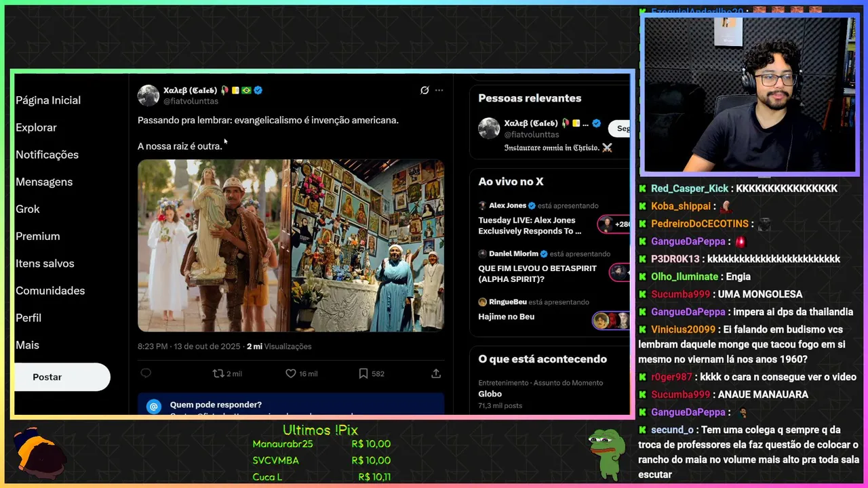Click 2 mi Visualizações count
Screen dimensions: 868x488
pyautogui.click(x=279, y=346)
